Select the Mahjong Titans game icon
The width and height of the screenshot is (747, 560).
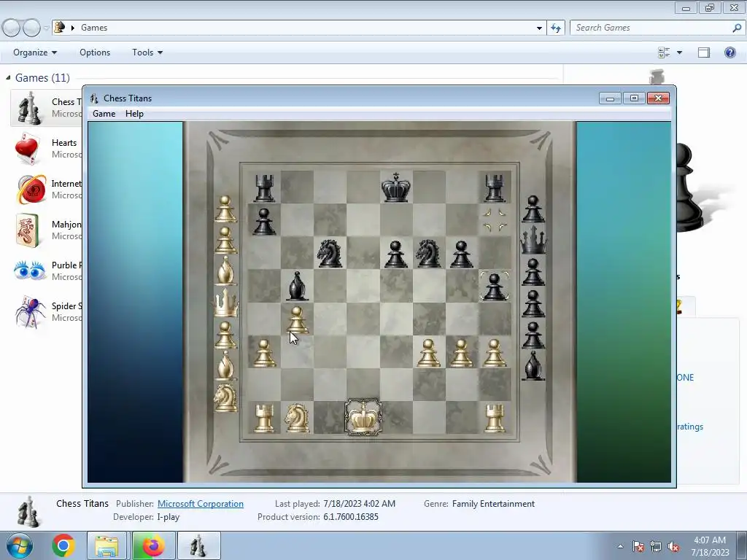pyautogui.click(x=28, y=230)
